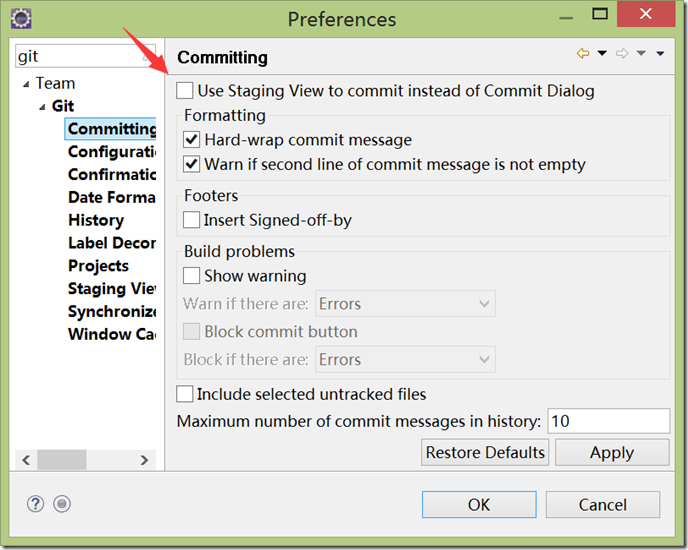Select History preference page
Viewport: 688px width, 550px height.
[x=96, y=220]
